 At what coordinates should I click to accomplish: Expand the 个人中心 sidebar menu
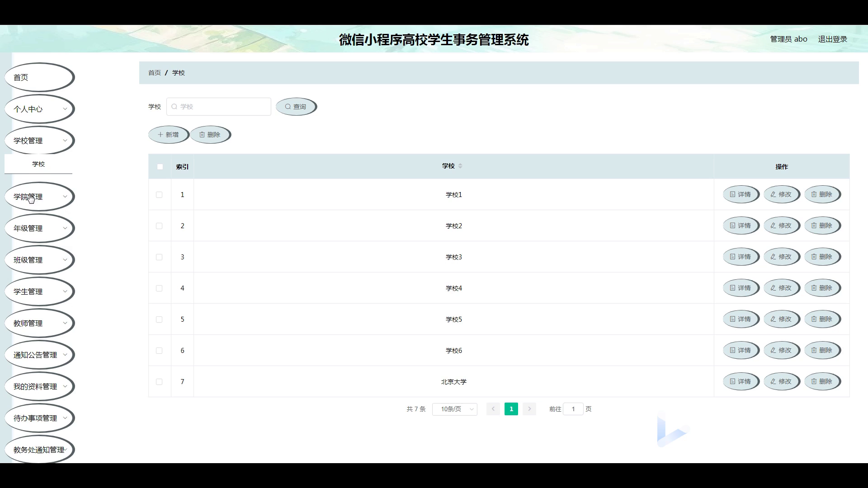[39, 109]
